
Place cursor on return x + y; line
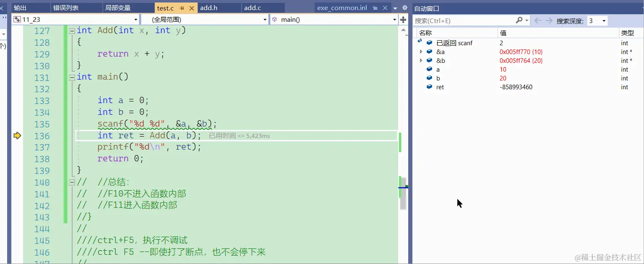[131, 54]
